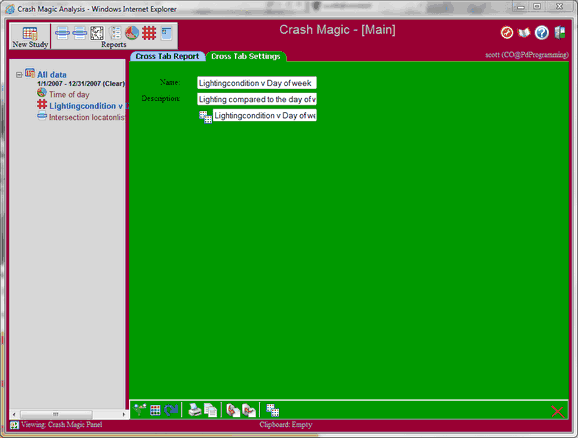Click the exit door icon
Screen dimensions: 578x438
pos(560,32)
